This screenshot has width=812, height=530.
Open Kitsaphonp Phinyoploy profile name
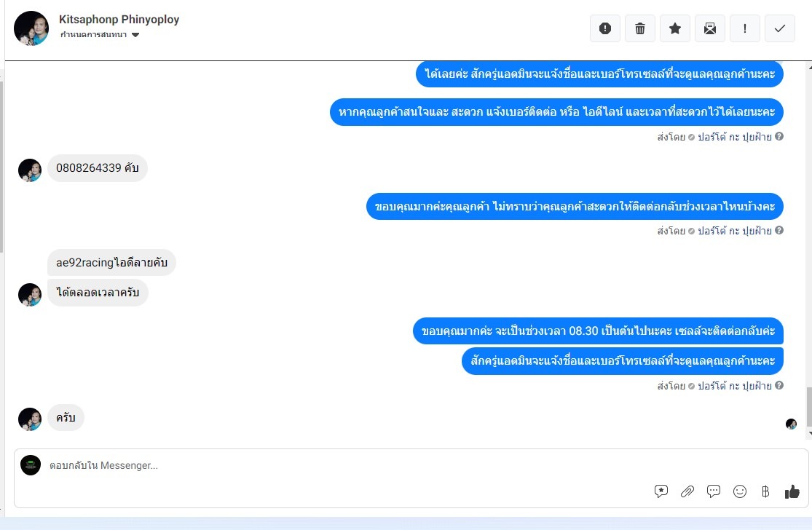click(x=119, y=20)
